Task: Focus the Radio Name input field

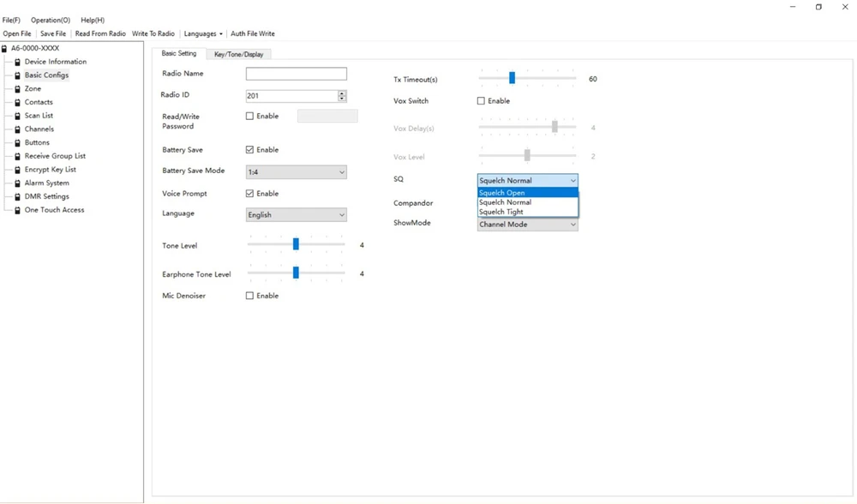Action: click(x=297, y=74)
